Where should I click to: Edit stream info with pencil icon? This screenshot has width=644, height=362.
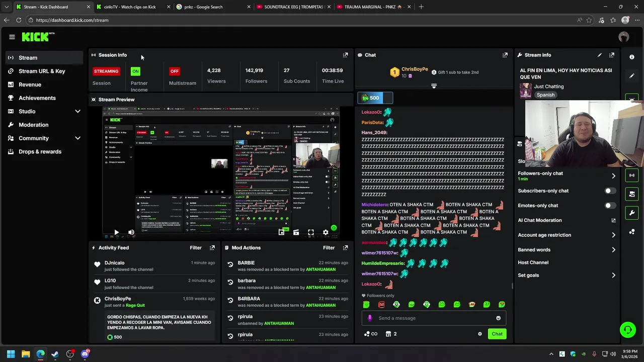[x=599, y=55]
